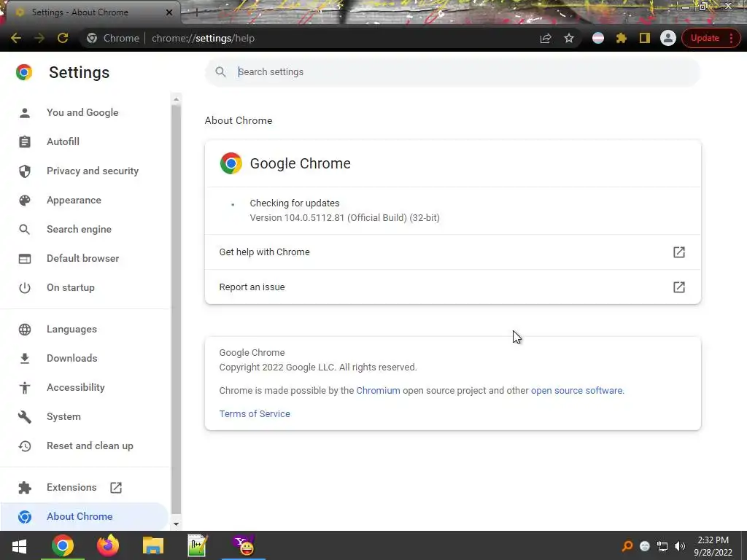This screenshot has width=747, height=560.
Task: Open the Yahoo Messenger taskbar icon
Action: pos(244,545)
